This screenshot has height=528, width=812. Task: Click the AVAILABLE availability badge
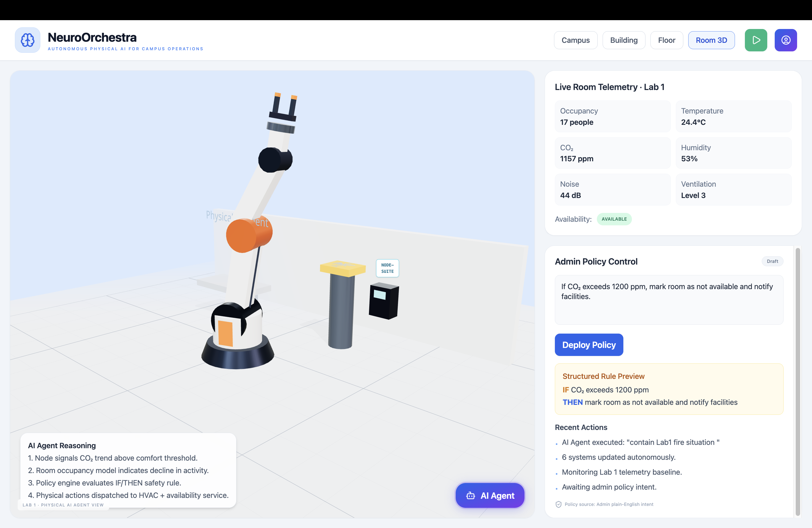(x=614, y=219)
